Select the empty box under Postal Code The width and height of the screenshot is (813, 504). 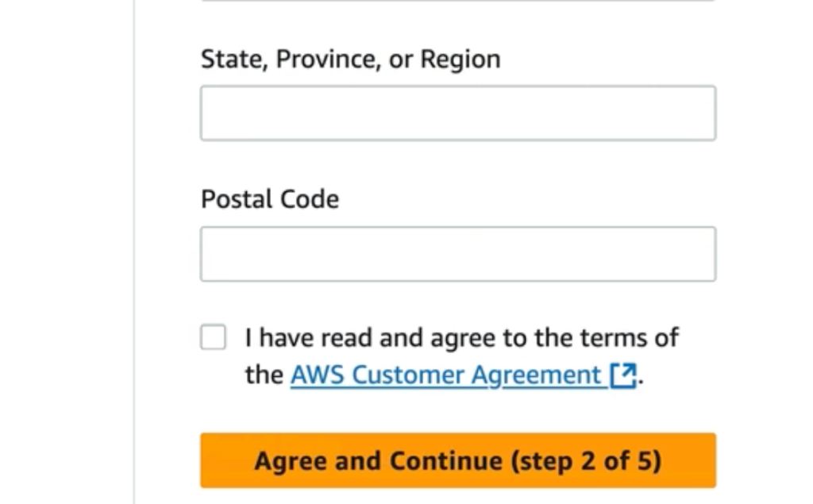coord(458,254)
